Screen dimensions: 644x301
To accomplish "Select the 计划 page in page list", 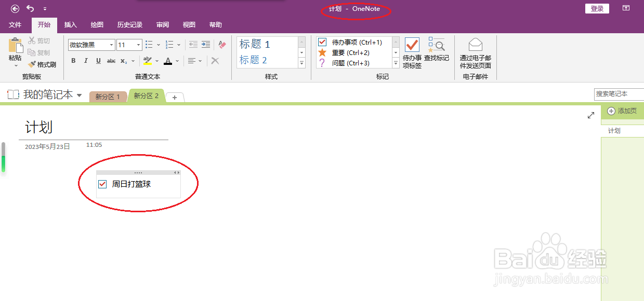I will point(622,131).
